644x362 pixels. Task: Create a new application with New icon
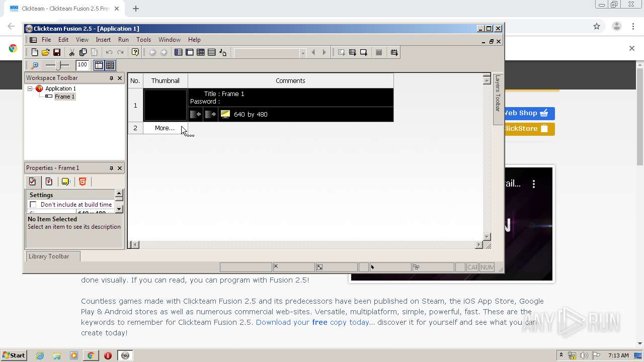(x=35, y=52)
